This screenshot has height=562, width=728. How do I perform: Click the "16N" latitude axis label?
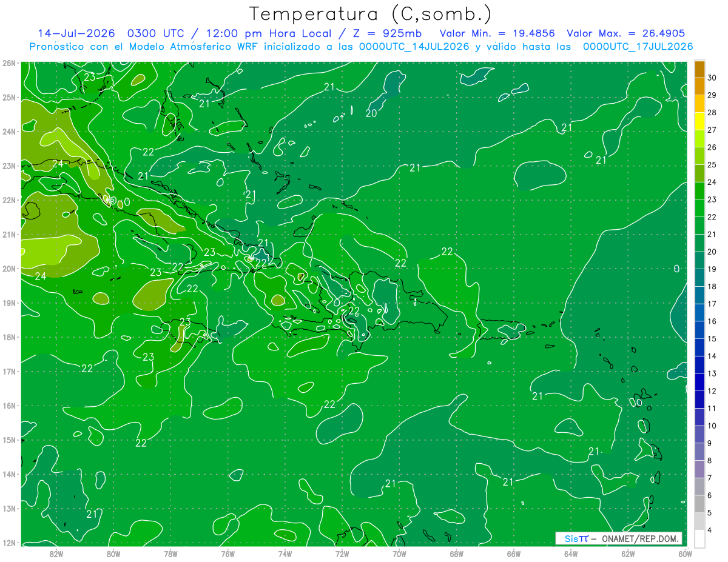(x=8, y=406)
